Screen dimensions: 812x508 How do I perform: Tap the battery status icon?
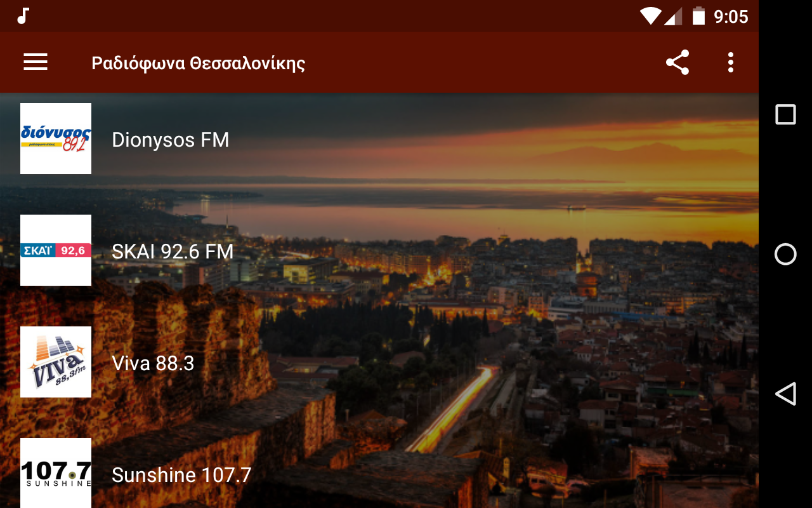tap(698, 16)
